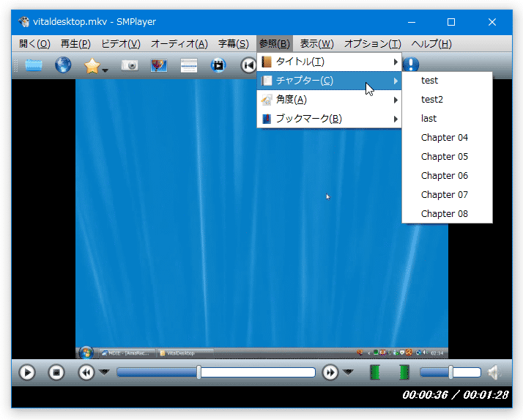Click the volume slider
Viewport: 523px width, 420px height.
[450, 372]
